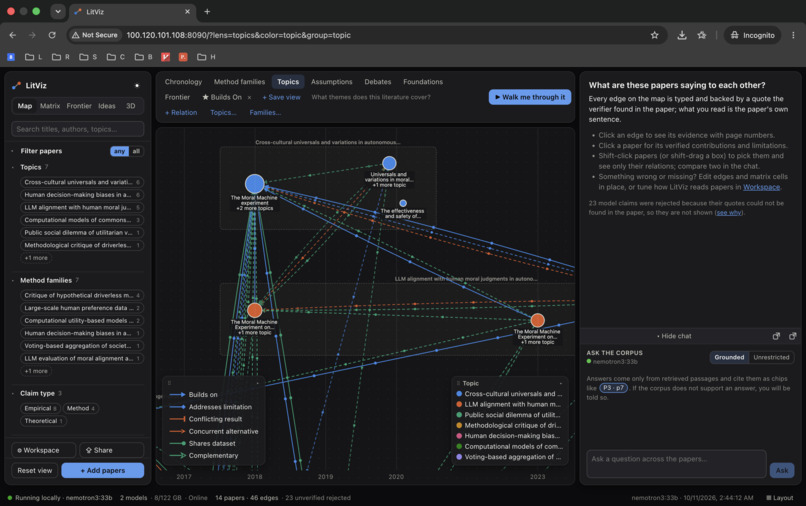Select the right orange Moral Machine Experiment node
Screen dimensions: 806x506
(x=537, y=320)
